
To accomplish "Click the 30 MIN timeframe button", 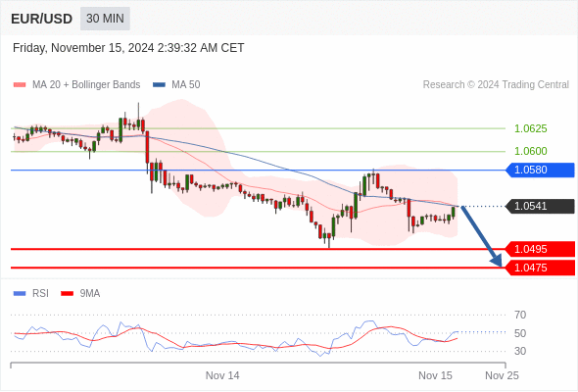I will [x=105, y=19].
